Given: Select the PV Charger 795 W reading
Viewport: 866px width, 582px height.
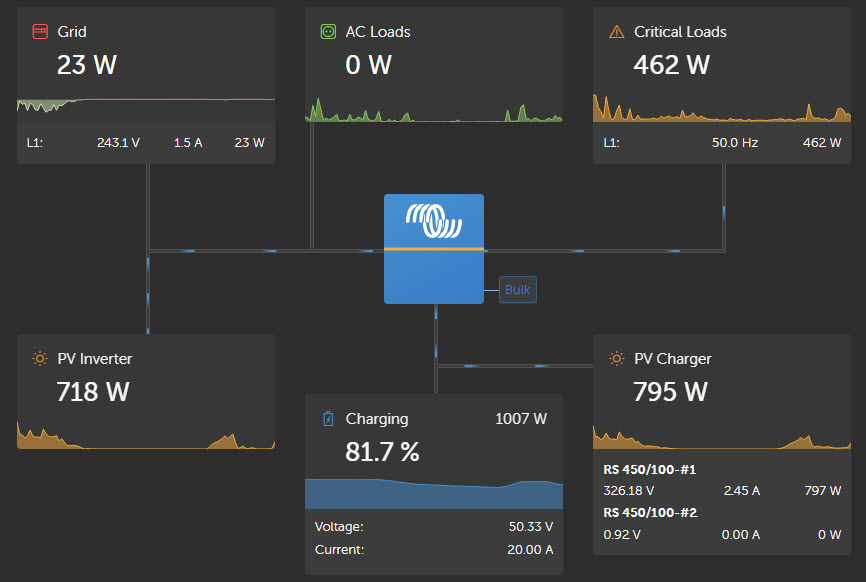Looking at the screenshot, I should coord(670,391).
